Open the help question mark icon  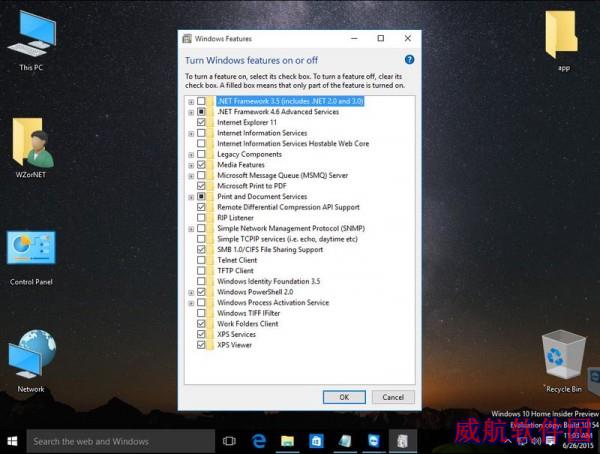[x=409, y=60]
